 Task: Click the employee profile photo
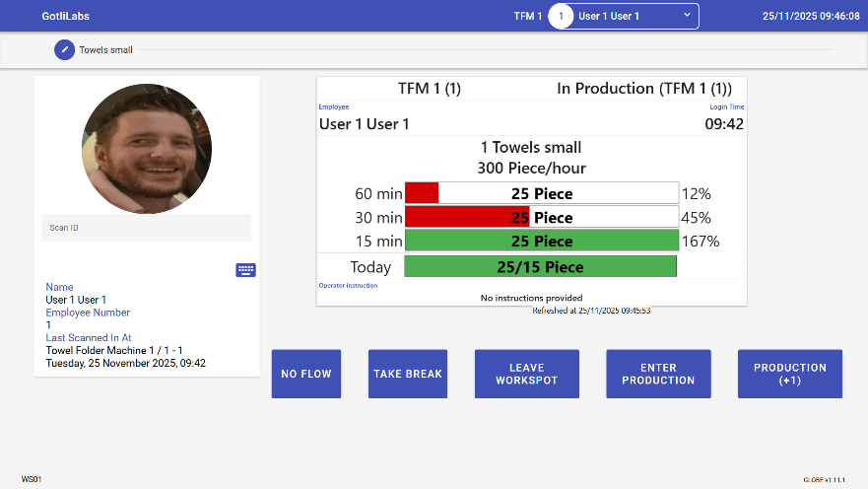147,149
